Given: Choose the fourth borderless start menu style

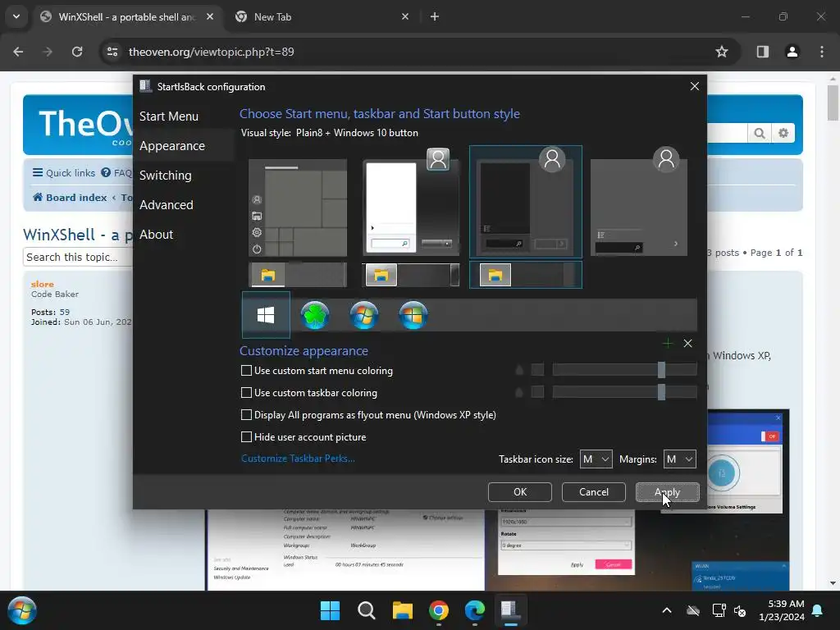Looking at the screenshot, I should click(x=638, y=203).
